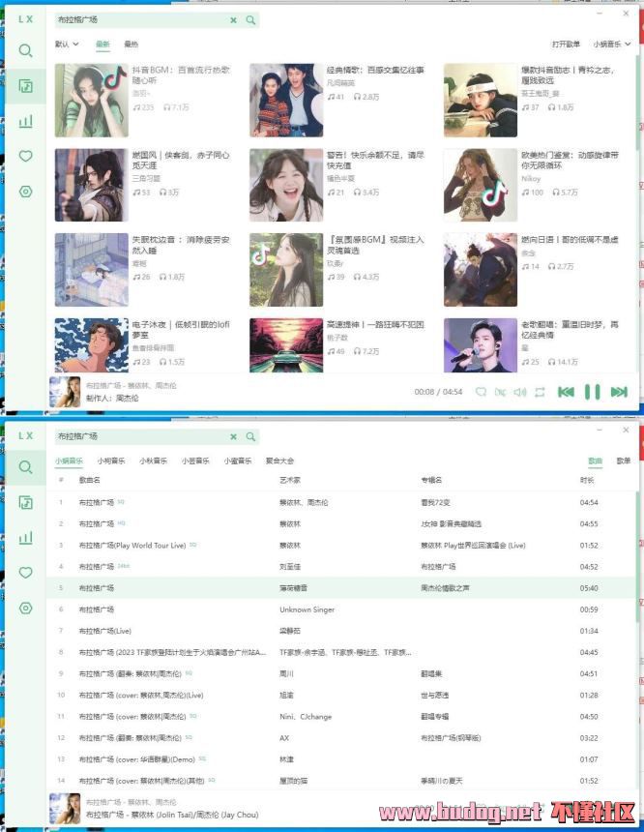Go back to the previous track
Screen dimensions: 644x832
click(566, 392)
